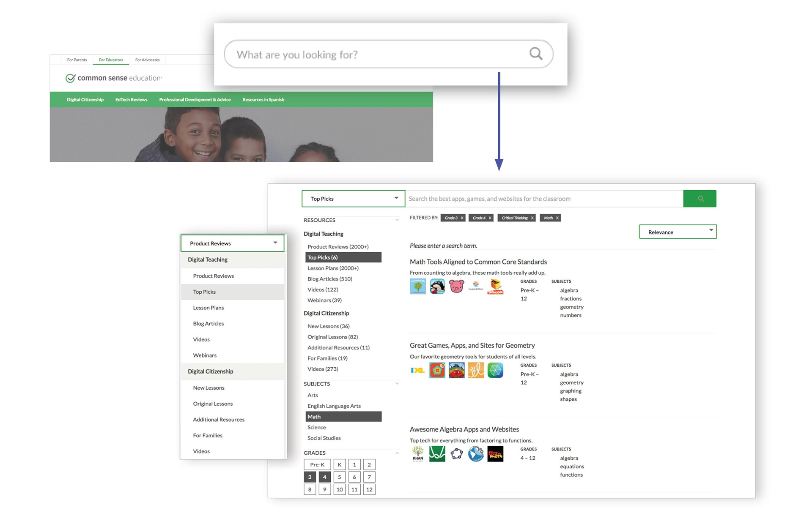This screenshot has width=812, height=524.
Task: Open the red monster game app icon
Action: pos(457,370)
